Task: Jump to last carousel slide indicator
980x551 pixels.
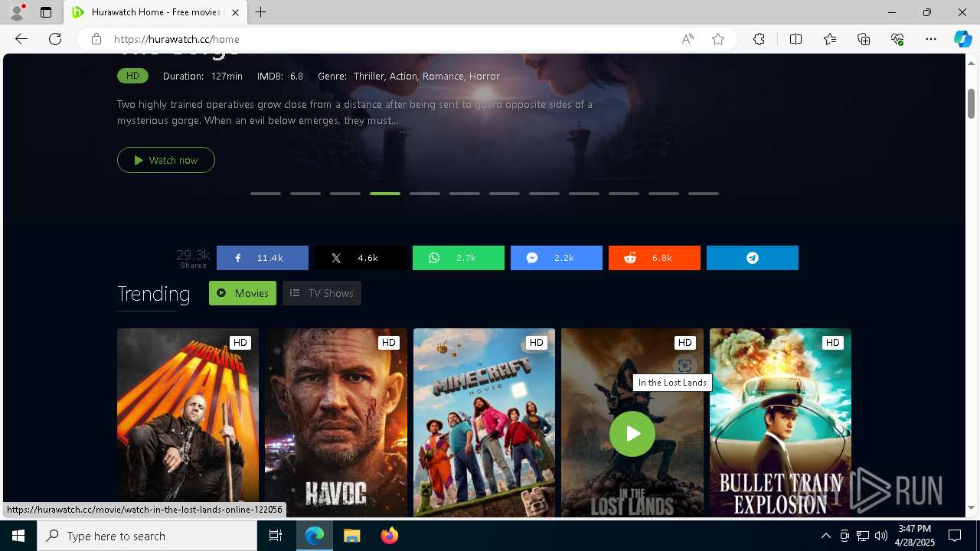Action: pos(704,194)
